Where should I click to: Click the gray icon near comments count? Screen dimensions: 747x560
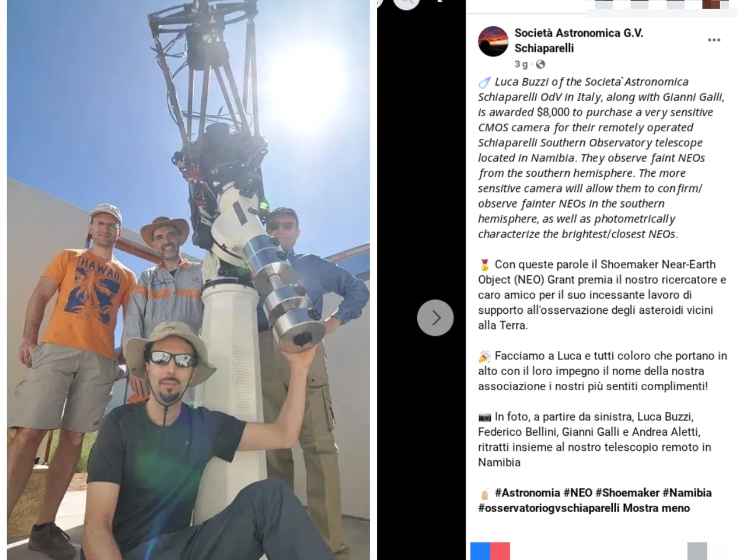pyautogui.click(x=697, y=551)
